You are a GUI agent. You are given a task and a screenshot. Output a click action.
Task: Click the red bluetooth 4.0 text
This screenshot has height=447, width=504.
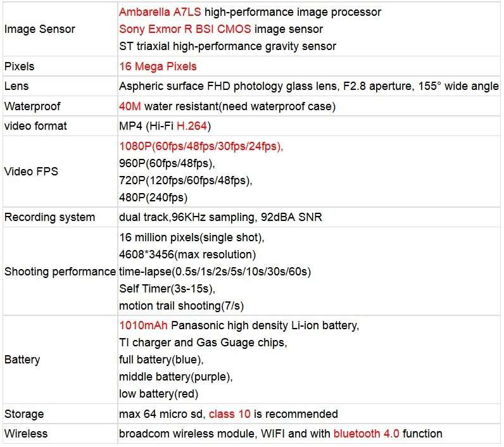[366, 433]
